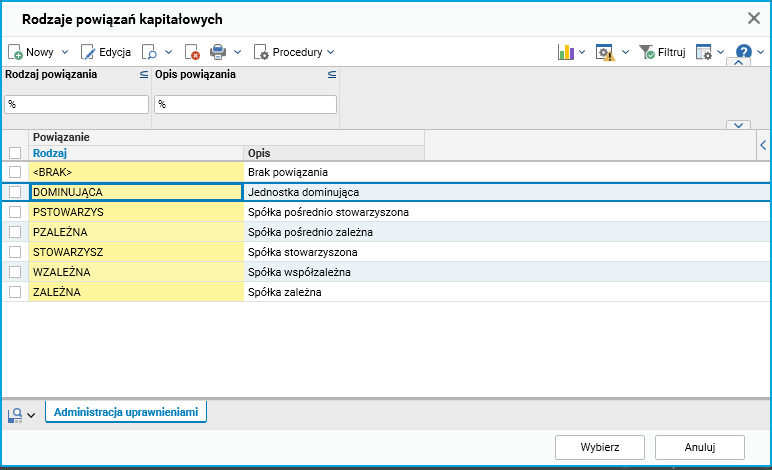Screen dimensions: 772x470
Task: Click the Nowy (new record) icon
Action: coord(15,52)
